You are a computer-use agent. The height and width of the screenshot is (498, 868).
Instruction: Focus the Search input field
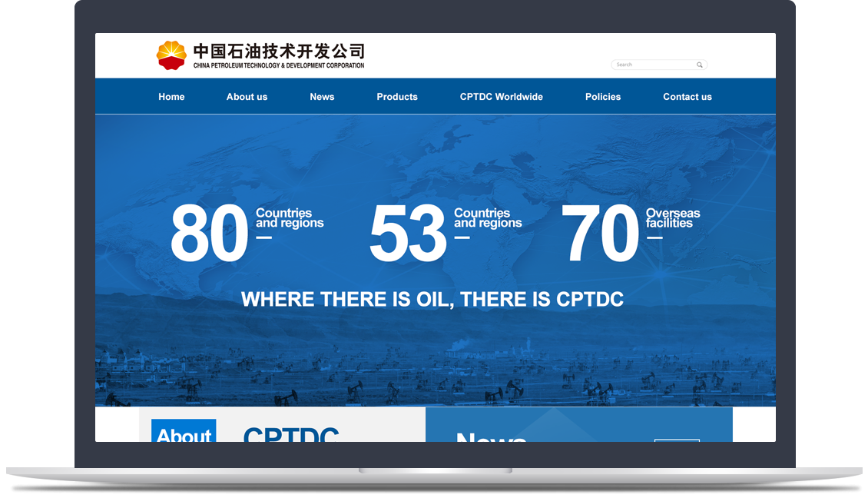659,65
